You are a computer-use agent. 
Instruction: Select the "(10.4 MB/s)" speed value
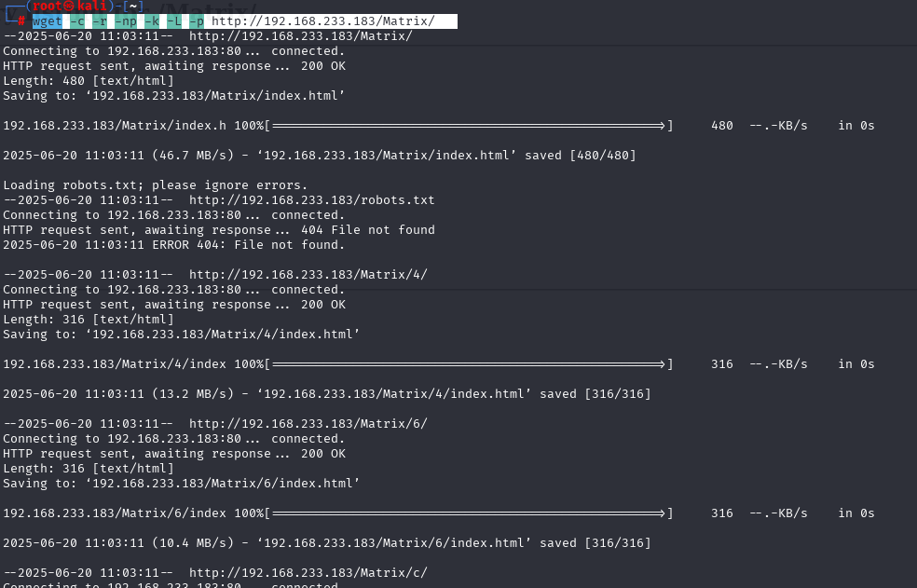tap(193, 543)
